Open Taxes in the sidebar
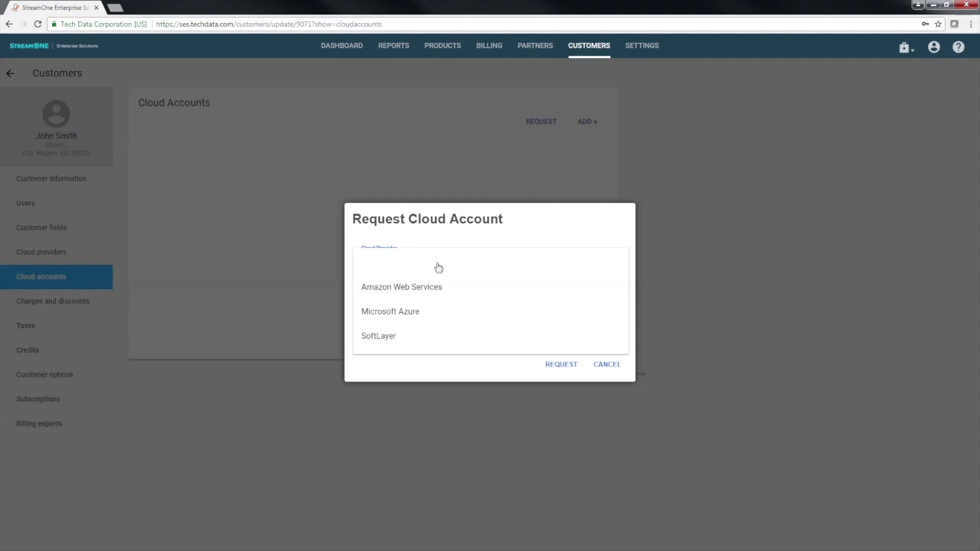 tap(57, 326)
